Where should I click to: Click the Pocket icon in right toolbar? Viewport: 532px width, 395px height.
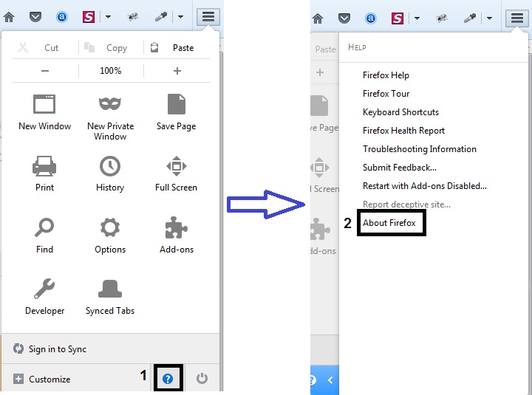point(344,18)
